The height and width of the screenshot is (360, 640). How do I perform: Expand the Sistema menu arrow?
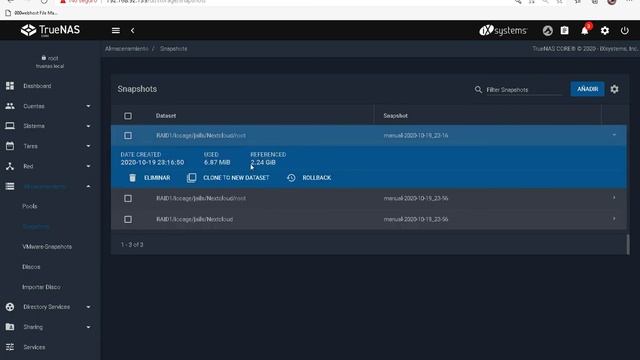coord(88,126)
